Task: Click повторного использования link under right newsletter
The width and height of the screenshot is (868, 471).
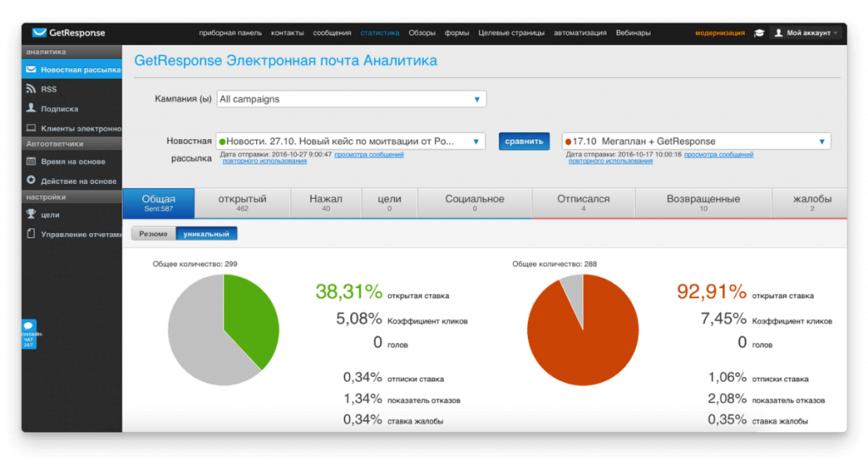Action: point(610,161)
